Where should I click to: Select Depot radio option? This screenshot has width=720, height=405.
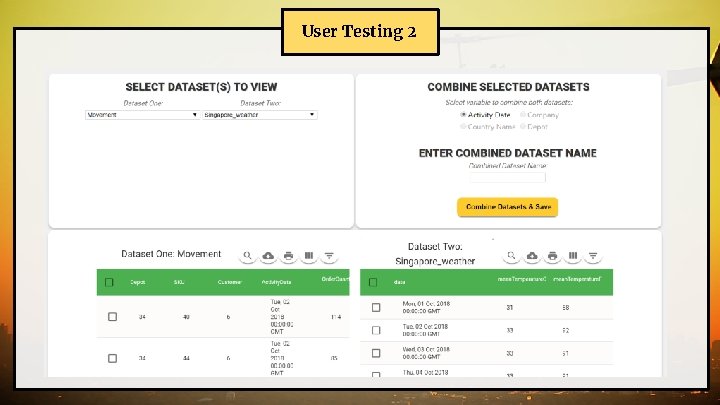[523, 126]
